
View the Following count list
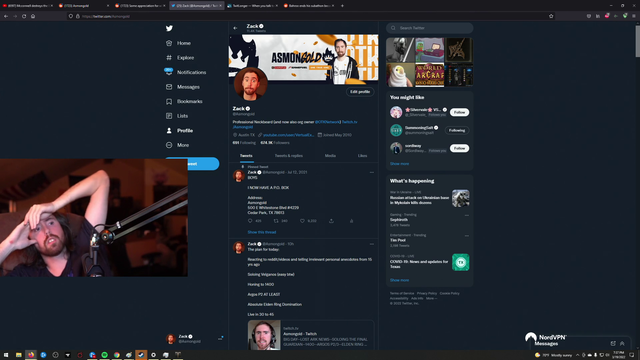244,143
